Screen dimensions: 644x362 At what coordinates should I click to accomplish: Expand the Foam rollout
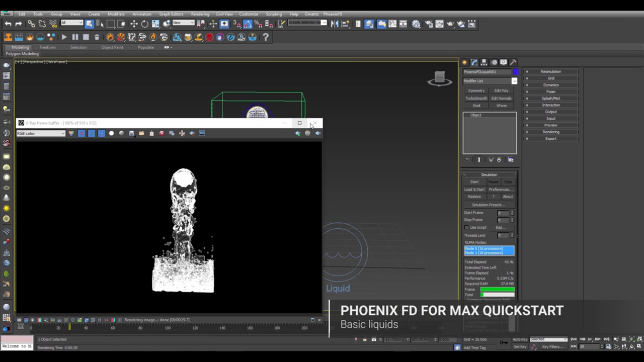(x=551, y=92)
